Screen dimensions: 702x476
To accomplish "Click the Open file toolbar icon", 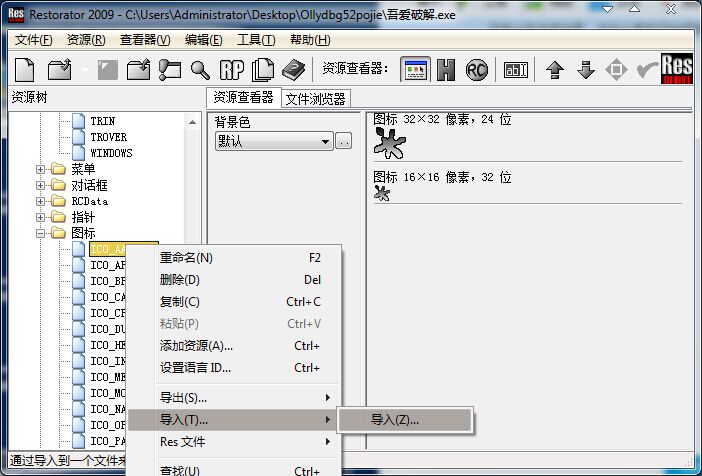I will point(60,70).
